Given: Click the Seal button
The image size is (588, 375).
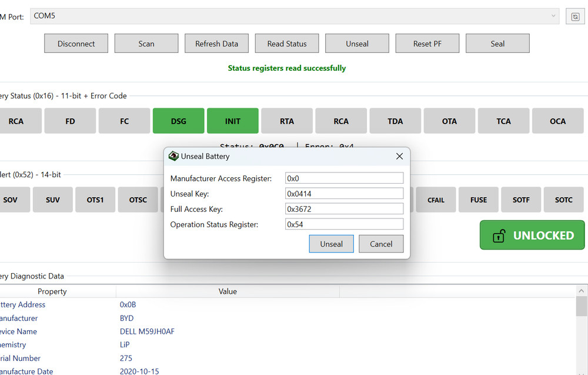Looking at the screenshot, I should [x=497, y=44].
